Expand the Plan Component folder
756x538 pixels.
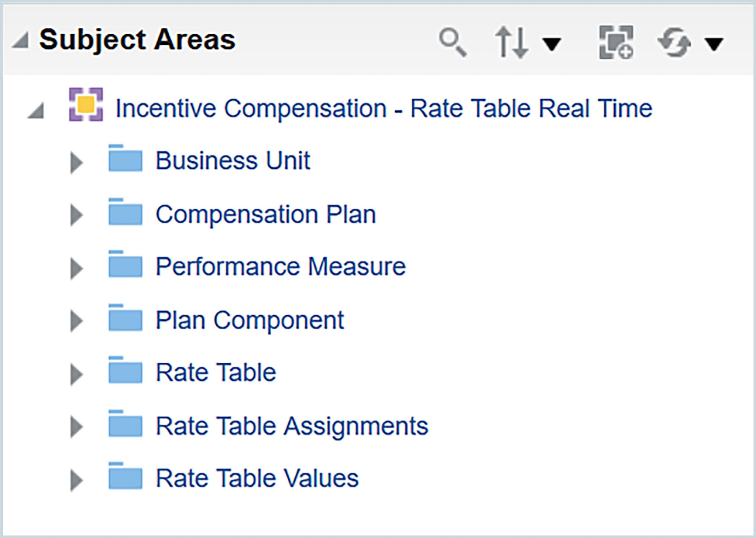pyautogui.click(x=76, y=321)
